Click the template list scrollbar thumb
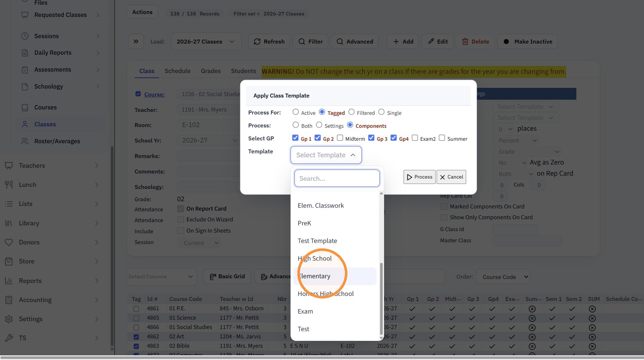This screenshot has width=644, height=360. pos(381,299)
